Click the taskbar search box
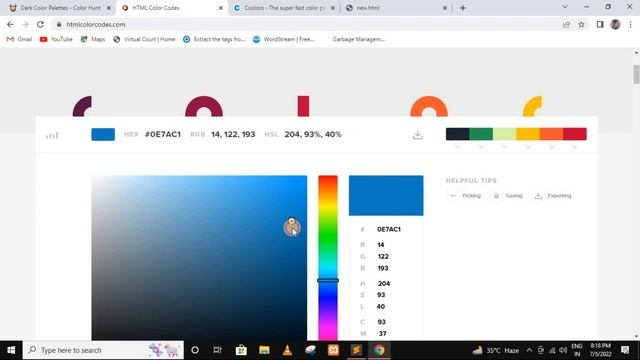Viewport: 640px width, 360px height. click(103, 350)
